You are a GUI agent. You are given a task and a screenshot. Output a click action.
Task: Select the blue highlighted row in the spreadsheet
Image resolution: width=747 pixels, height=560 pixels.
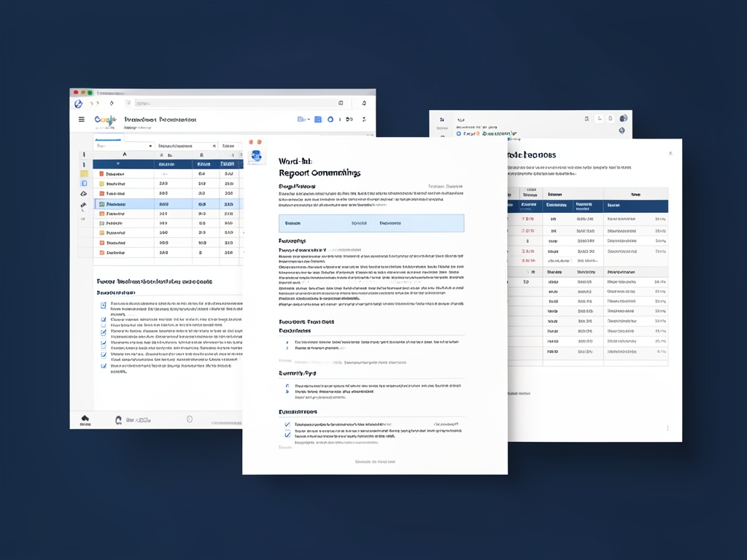click(169, 204)
